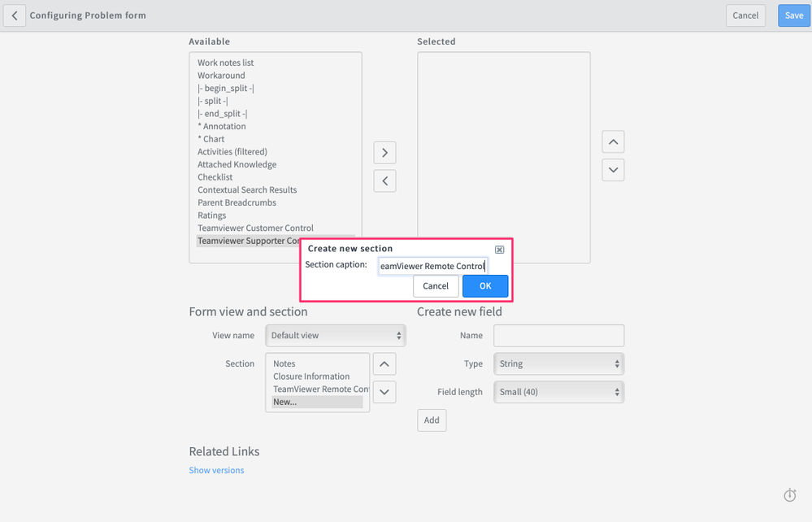Open the View name dropdown
The height and width of the screenshot is (522, 812).
336,336
